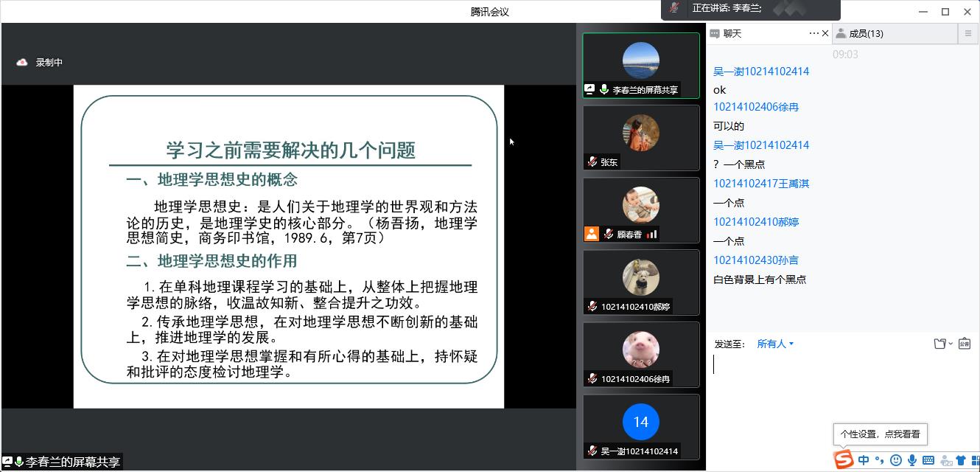Click the Sogou input method S logo
980x472 pixels.
tap(844, 460)
